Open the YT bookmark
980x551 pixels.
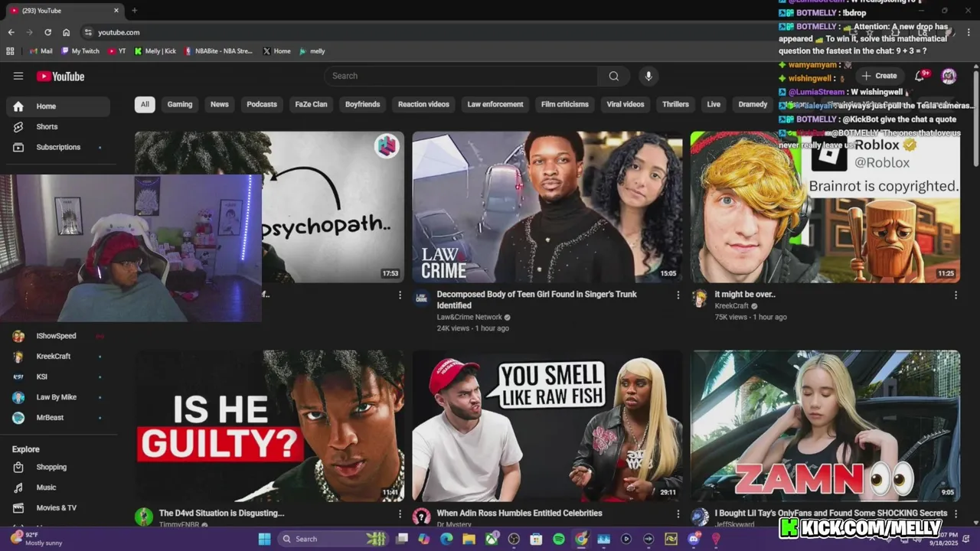(117, 51)
